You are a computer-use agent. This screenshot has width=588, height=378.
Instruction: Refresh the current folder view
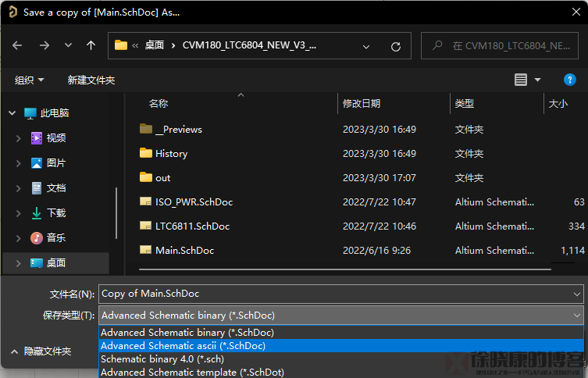click(396, 46)
